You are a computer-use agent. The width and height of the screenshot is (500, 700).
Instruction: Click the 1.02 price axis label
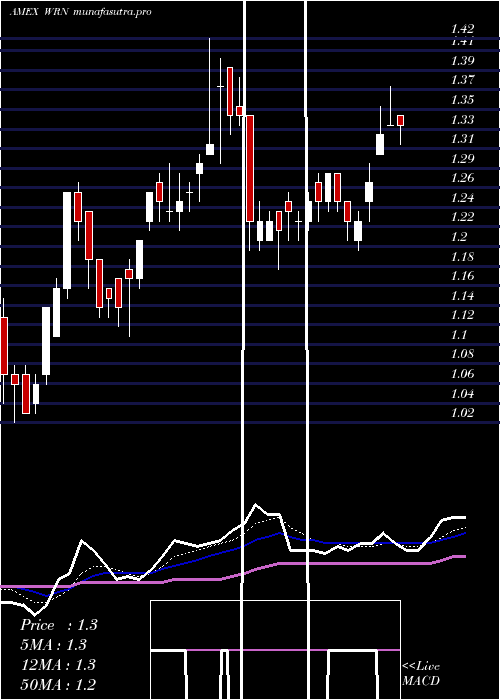pos(462,412)
